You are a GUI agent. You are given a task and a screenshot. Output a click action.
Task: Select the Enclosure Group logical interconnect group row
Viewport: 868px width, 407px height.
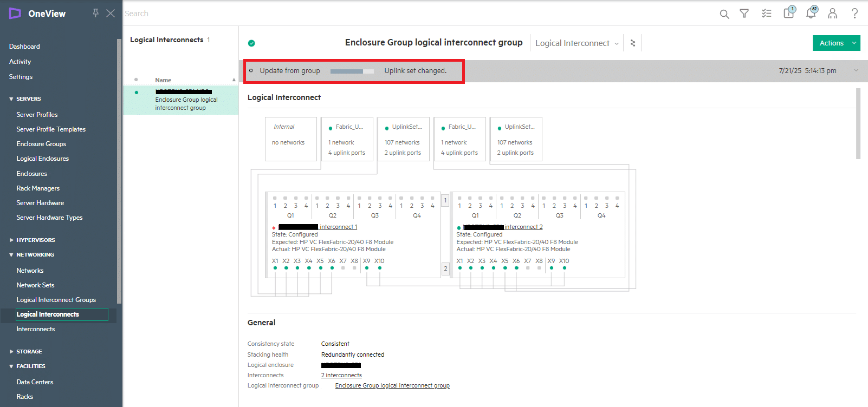click(180, 100)
